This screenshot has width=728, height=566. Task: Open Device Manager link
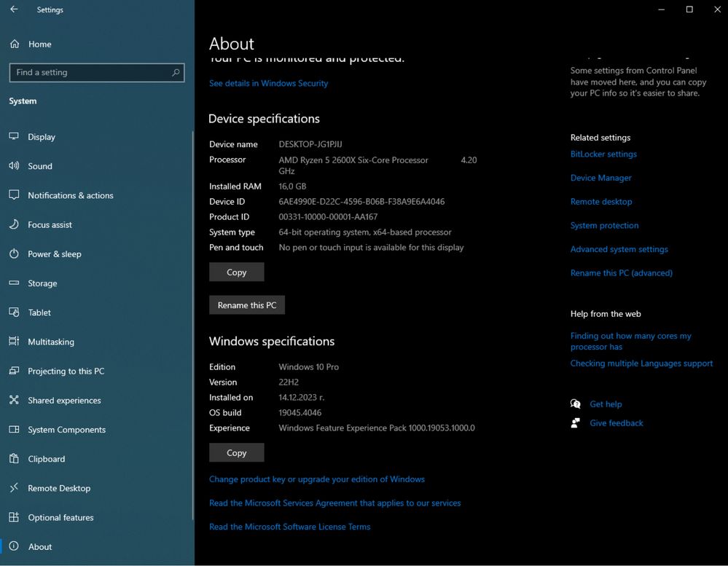[x=600, y=178]
